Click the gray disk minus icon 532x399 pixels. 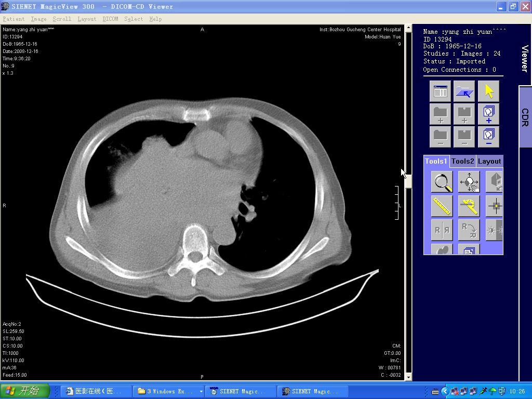pos(464,137)
